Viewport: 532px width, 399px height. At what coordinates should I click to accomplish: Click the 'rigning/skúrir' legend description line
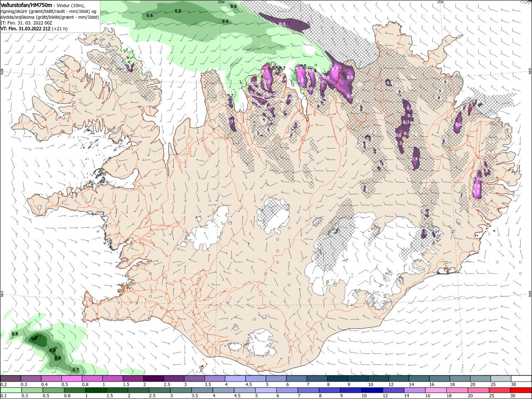pyautogui.click(x=49, y=11)
